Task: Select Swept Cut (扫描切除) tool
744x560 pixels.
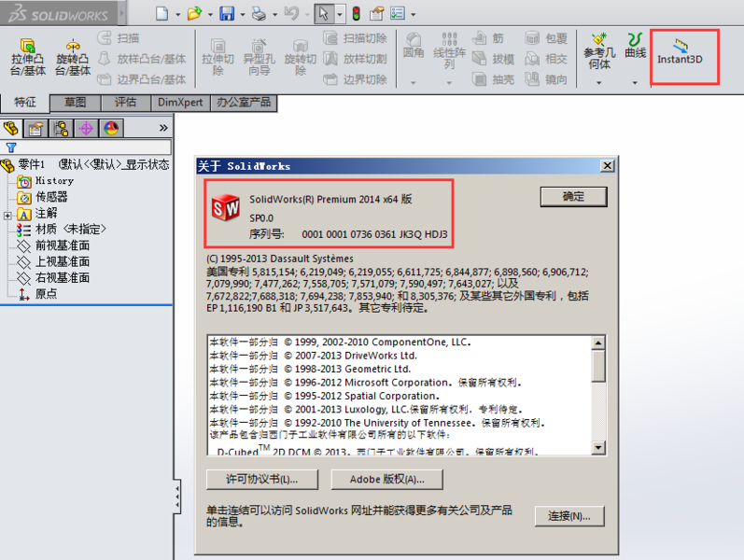Action: coord(356,38)
